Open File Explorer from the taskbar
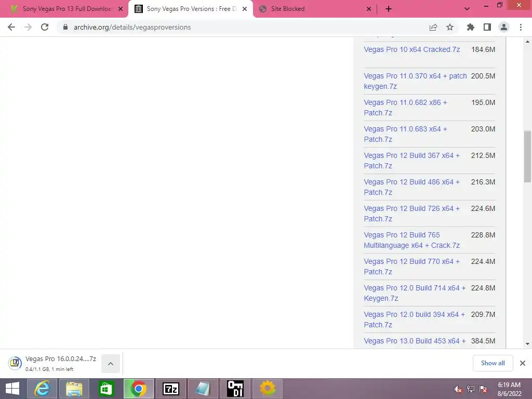 point(74,389)
